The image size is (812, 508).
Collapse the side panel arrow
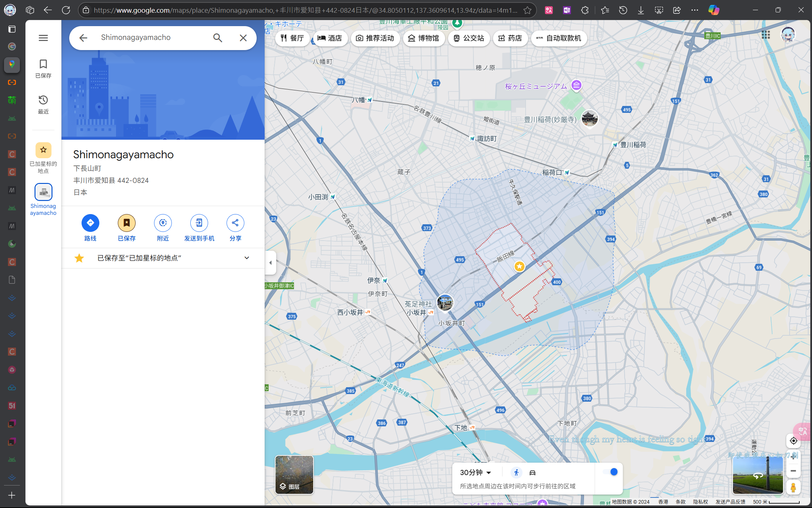(x=270, y=262)
